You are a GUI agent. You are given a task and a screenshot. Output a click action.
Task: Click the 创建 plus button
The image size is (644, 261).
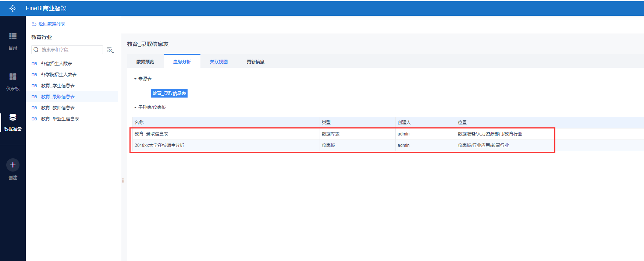tap(13, 165)
